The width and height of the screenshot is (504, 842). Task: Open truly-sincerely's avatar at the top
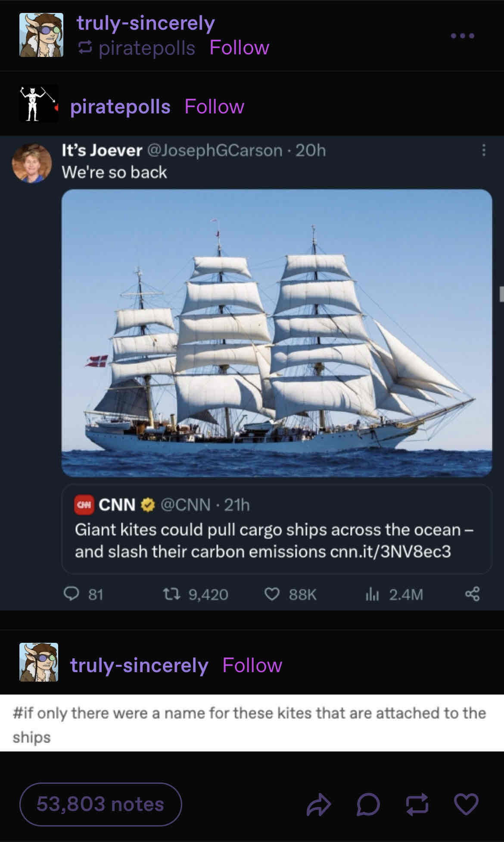point(41,35)
